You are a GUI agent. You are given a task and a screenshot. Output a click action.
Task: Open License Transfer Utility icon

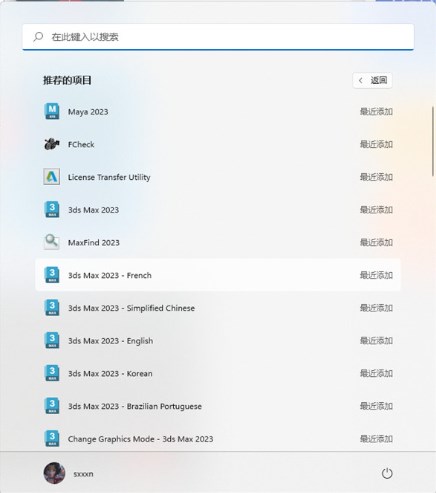52,177
